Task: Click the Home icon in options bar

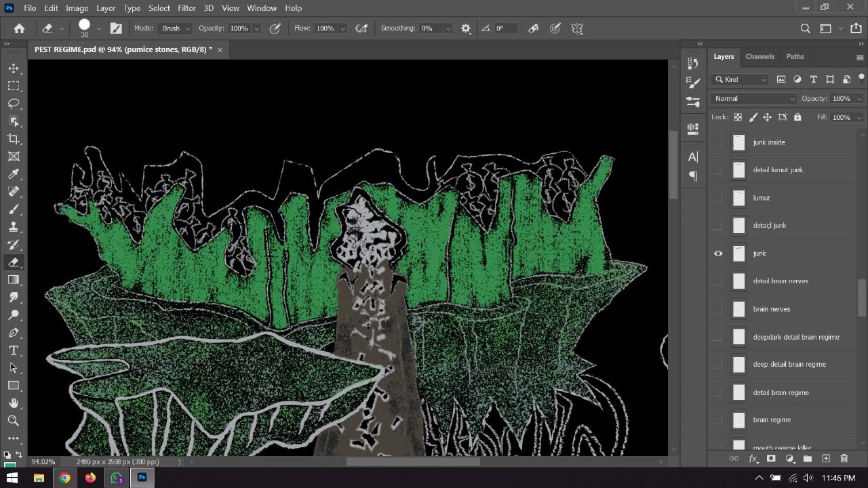Action: 20,28
